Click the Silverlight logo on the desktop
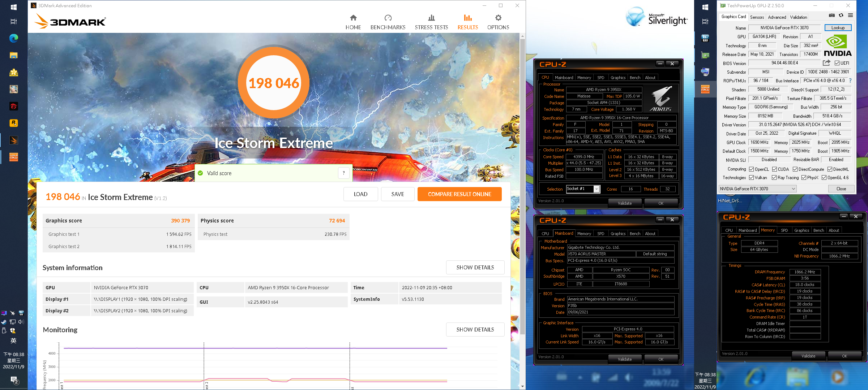 tap(657, 17)
